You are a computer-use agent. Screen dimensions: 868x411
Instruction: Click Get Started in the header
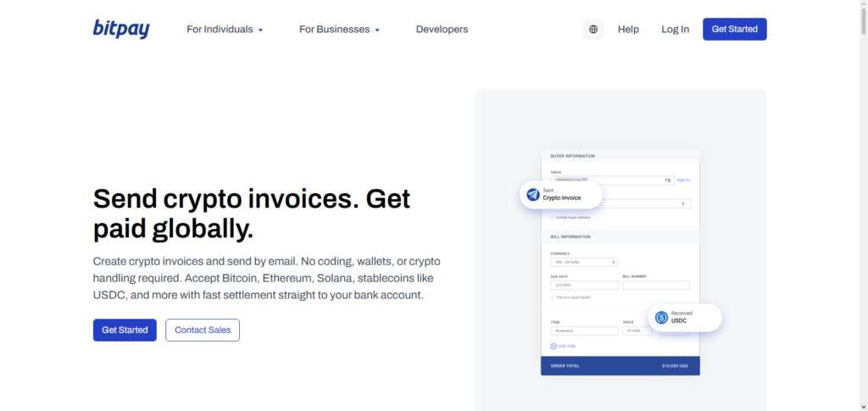pos(735,30)
